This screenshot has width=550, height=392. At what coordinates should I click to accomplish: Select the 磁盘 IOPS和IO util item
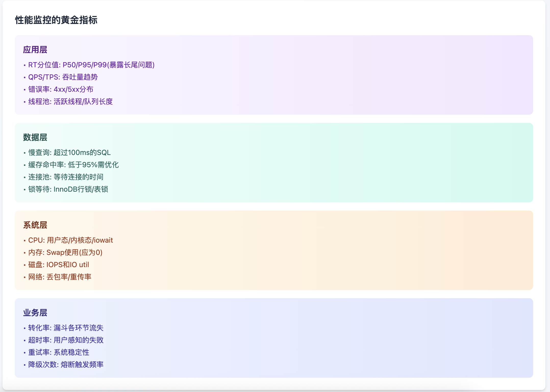point(58,265)
